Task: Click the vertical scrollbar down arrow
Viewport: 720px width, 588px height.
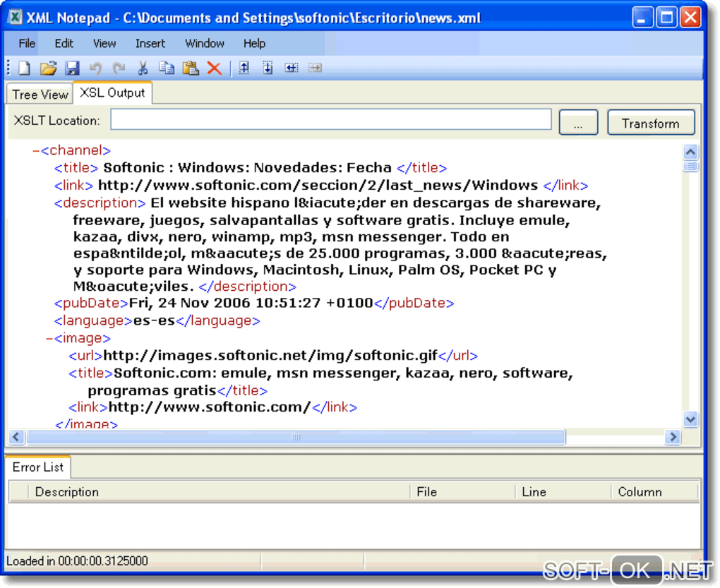Action: coord(690,419)
